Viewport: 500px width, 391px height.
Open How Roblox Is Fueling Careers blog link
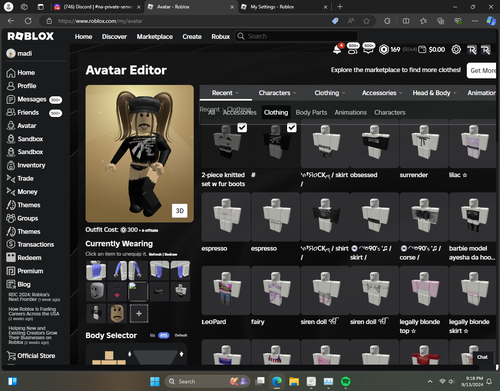34,314
